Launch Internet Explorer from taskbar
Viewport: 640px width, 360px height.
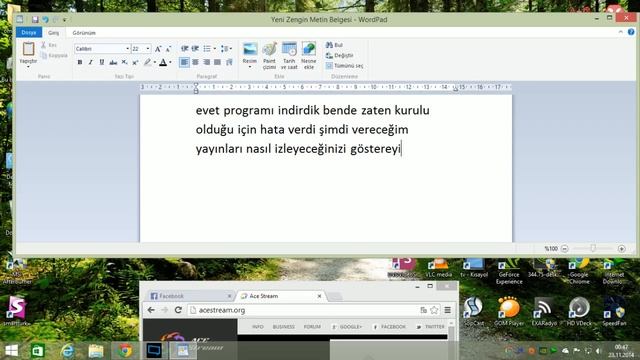(x=67, y=351)
